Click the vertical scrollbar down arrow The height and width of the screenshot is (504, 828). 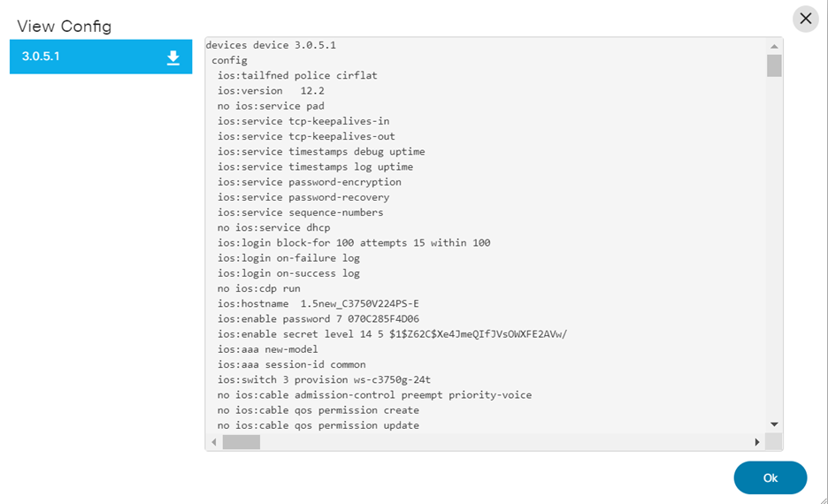[x=774, y=424]
